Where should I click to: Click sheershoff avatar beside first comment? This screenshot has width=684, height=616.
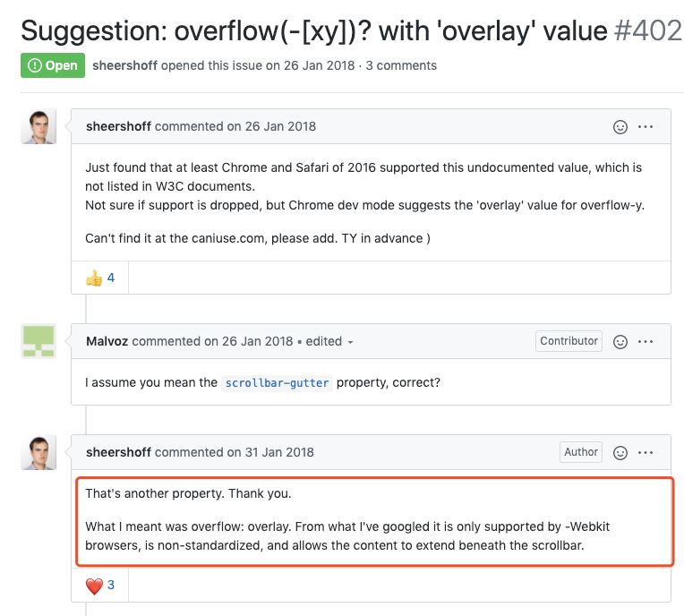pyautogui.click(x=38, y=127)
